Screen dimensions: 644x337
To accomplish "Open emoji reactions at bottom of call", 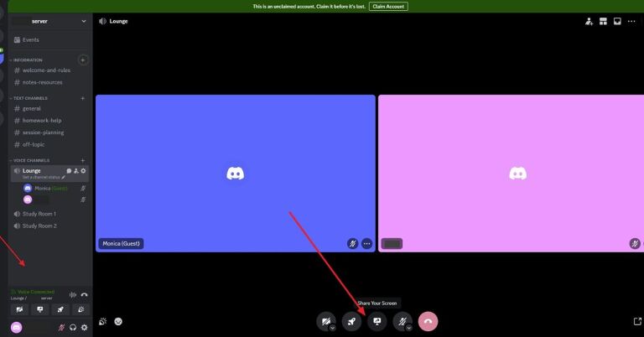I will click(x=118, y=321).
